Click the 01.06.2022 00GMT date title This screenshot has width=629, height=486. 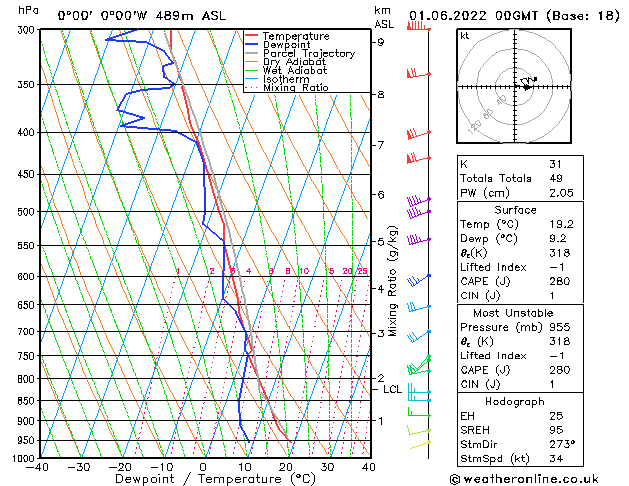[473, 16]
